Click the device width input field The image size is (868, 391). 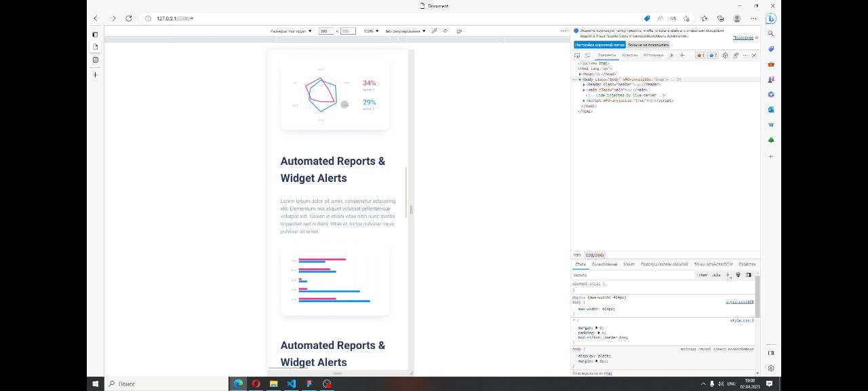pyautogui.click(x=325, y=31)
